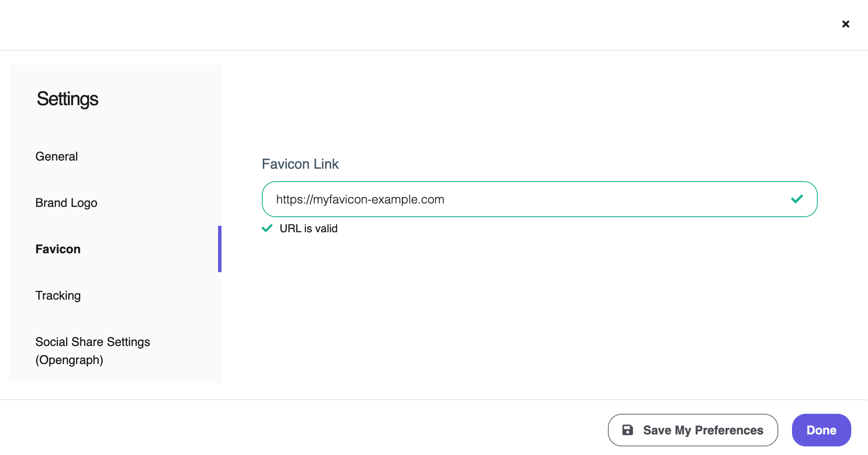The width and height of the screenshot is (868, 455).
Task: Open Social Share Settings (Opengraph)
Action: (x=93, y=342)
